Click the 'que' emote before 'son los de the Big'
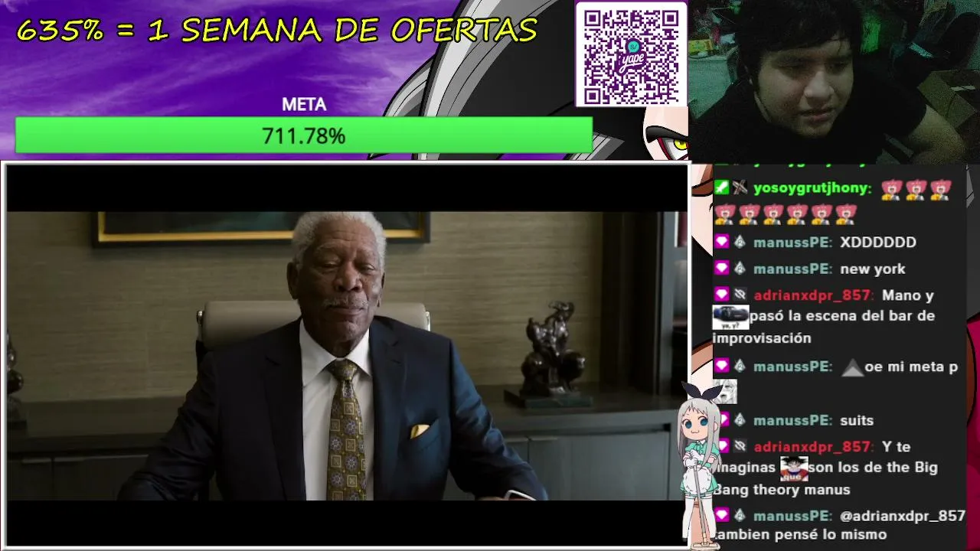 coord(794,467)
